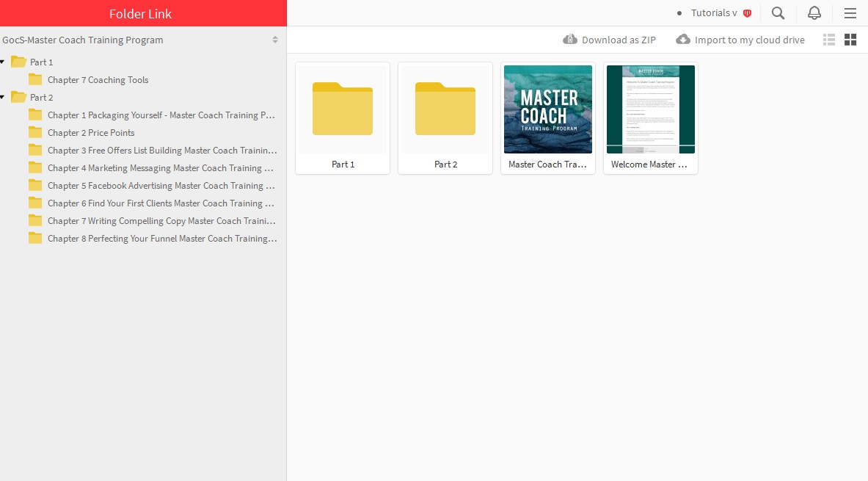
Task: Click folder icon of Chapter 4 Marketing Messaging
Action: coord(35,167)
